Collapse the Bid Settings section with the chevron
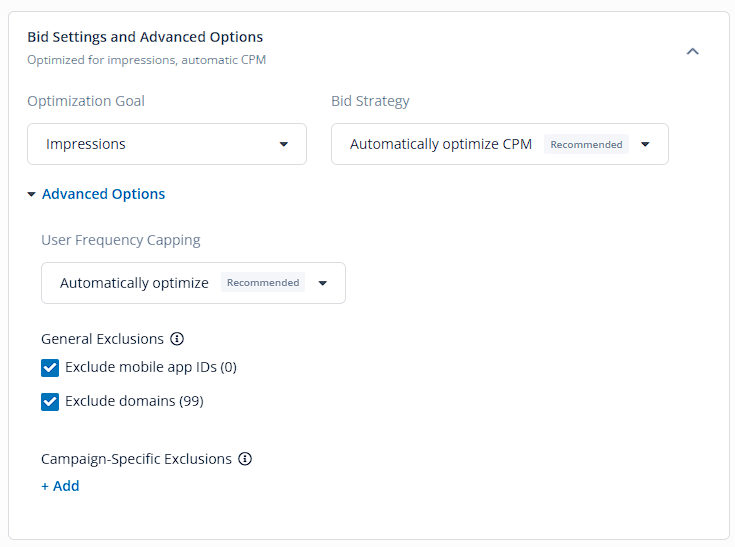 (692, 51)
